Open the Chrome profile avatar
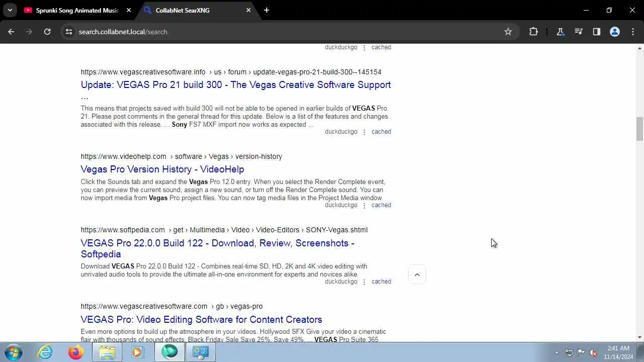 (615, 32)
